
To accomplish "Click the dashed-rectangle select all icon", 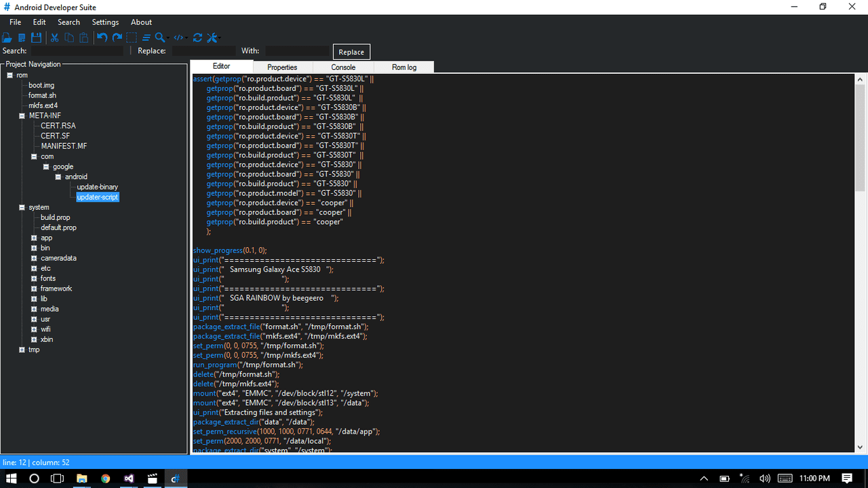I will click(132, 37).
